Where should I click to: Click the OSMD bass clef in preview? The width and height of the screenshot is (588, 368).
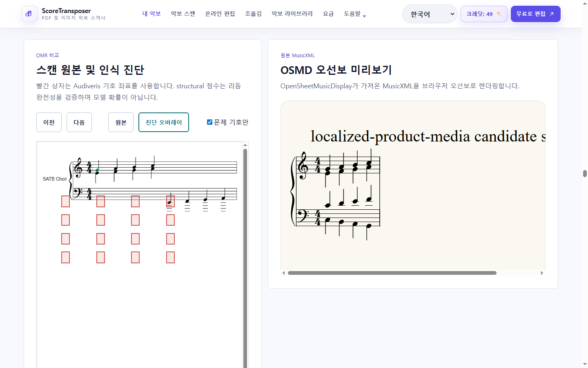coord(303,215)
